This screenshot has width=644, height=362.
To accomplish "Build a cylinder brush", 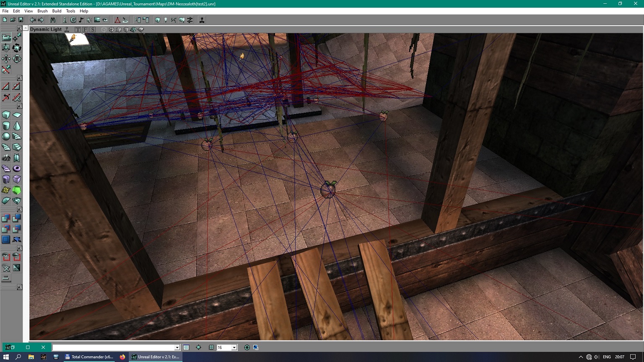I will coord(6,126).
